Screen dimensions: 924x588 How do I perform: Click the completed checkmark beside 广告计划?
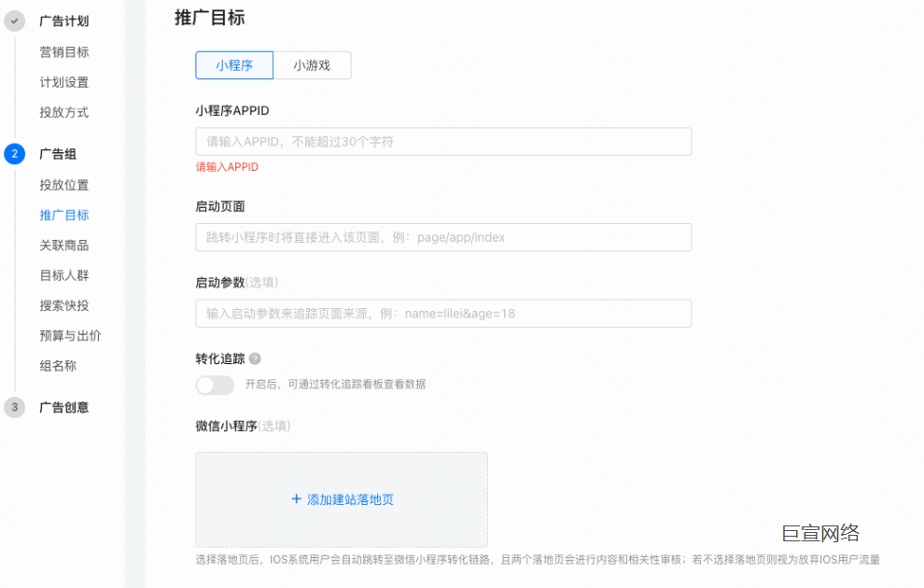13,21
